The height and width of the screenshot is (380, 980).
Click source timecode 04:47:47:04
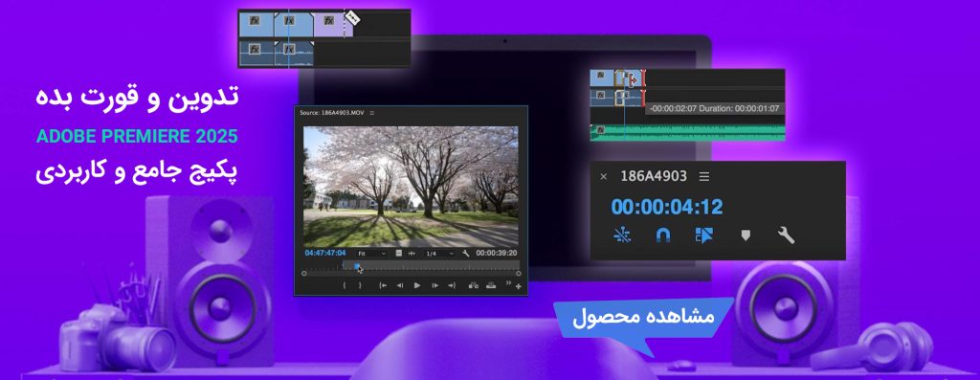(x=325, y=253)
